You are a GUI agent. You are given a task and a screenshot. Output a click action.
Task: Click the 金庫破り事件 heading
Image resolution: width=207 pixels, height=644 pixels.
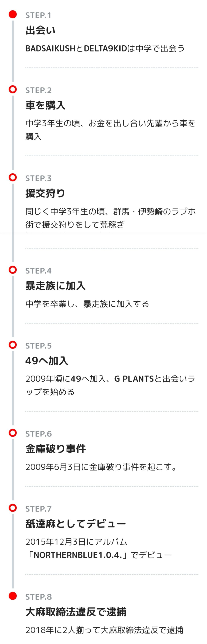pos(56,449)
